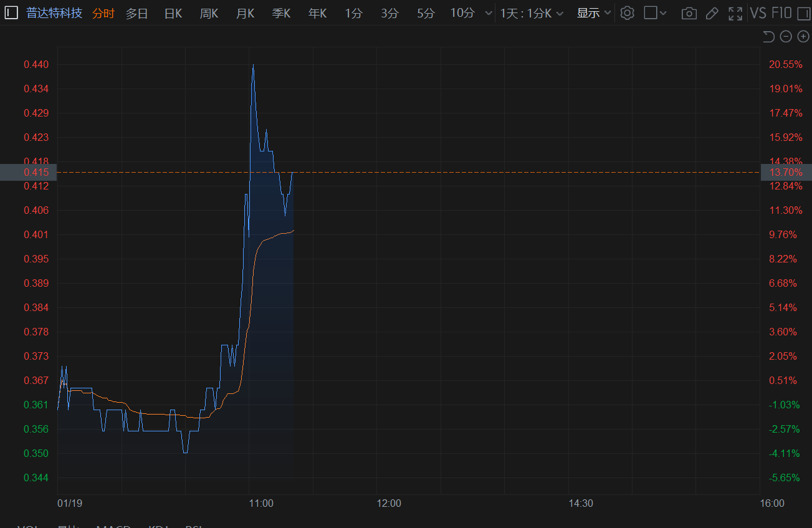Open F10 company info
The image size is (812, 528).
[x=781, y=13]
